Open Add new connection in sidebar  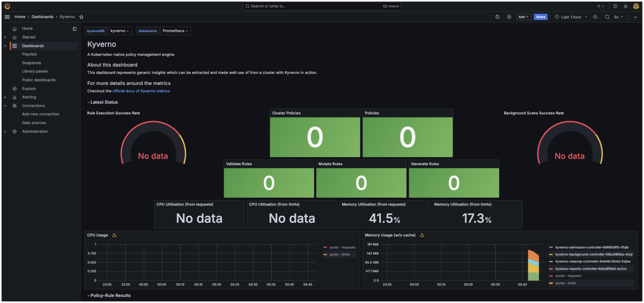41,114
